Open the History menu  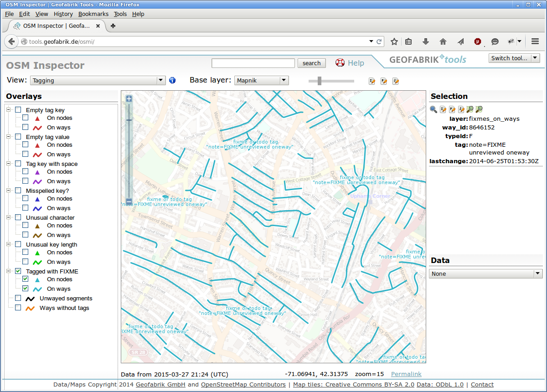click(63, 14)
